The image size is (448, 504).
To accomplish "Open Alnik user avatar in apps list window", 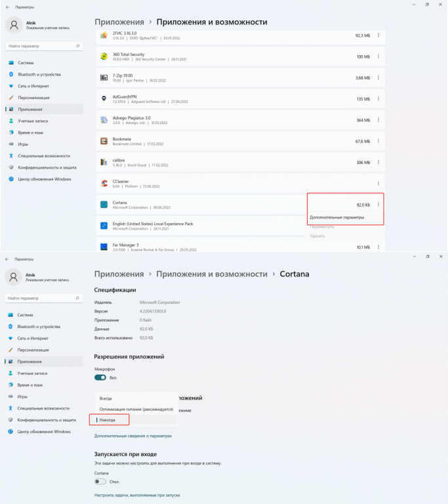I will click(14, 25).
